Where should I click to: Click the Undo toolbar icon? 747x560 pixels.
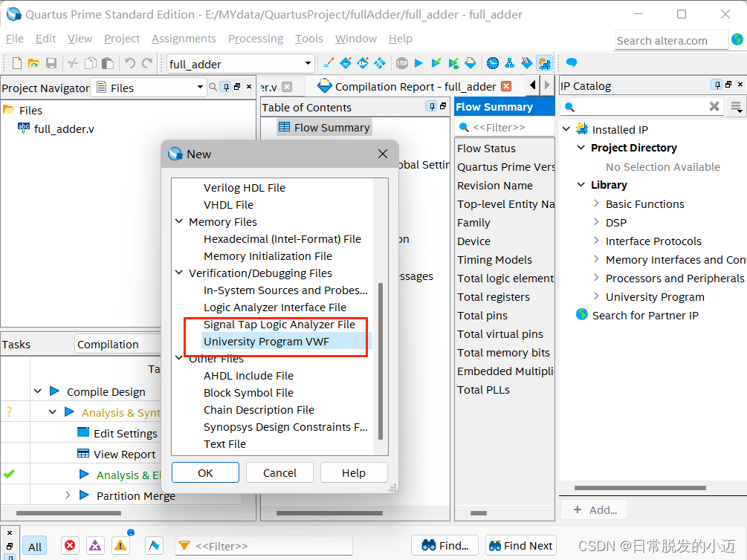tap(129, 63)
